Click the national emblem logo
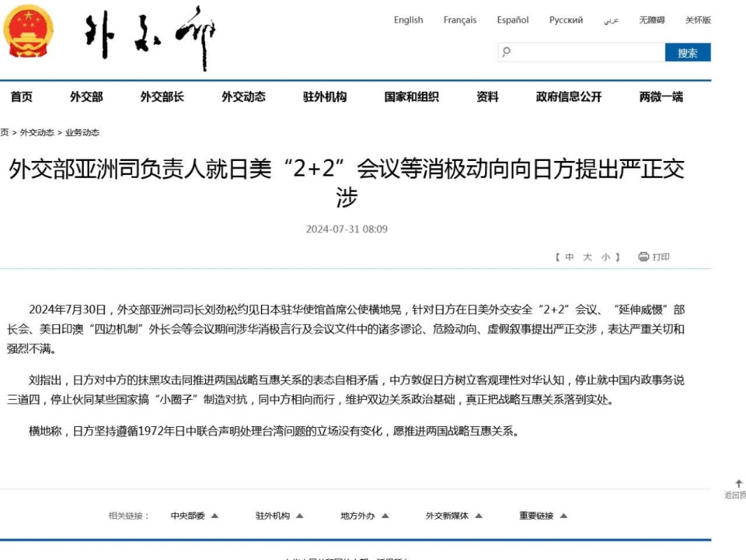Viewport: 746px width, 560px height. [28, 31]
